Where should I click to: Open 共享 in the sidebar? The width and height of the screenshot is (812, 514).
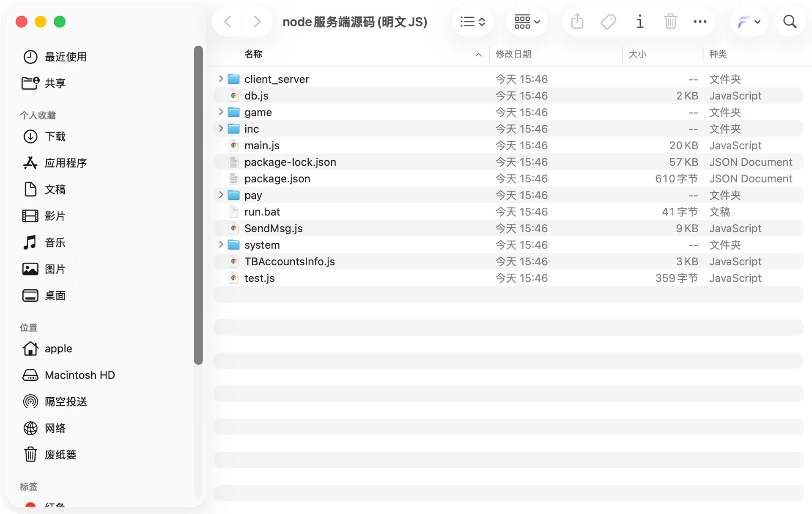(44, 83)
